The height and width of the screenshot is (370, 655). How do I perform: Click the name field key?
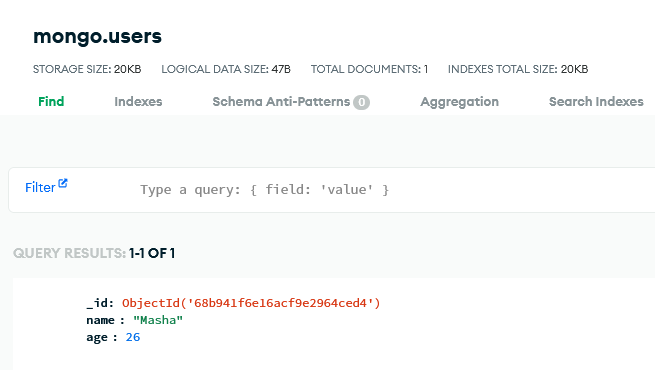(x=100, y=320)
